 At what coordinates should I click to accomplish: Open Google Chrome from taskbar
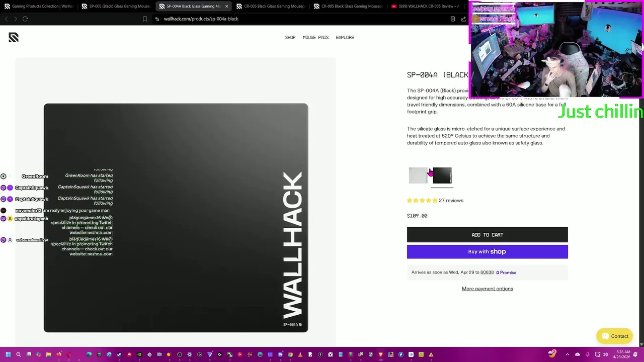click(x=290, y=354)
